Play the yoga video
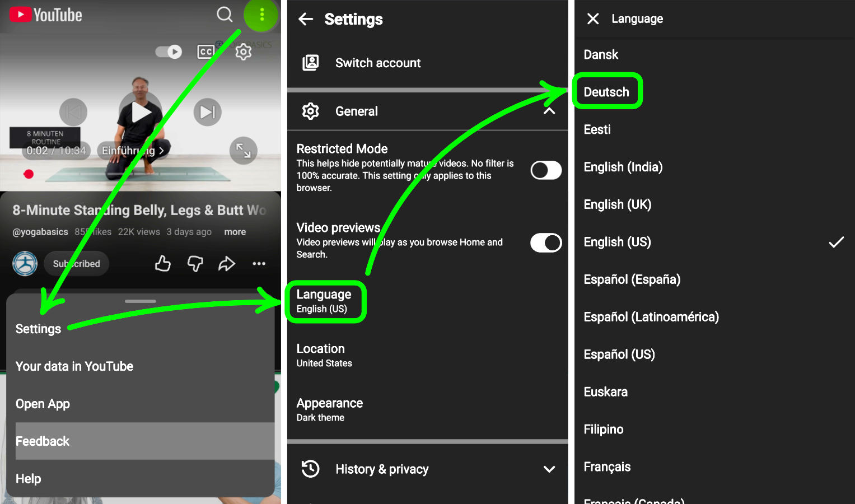This screenshot has width=855, height=504. pos(141,113)
